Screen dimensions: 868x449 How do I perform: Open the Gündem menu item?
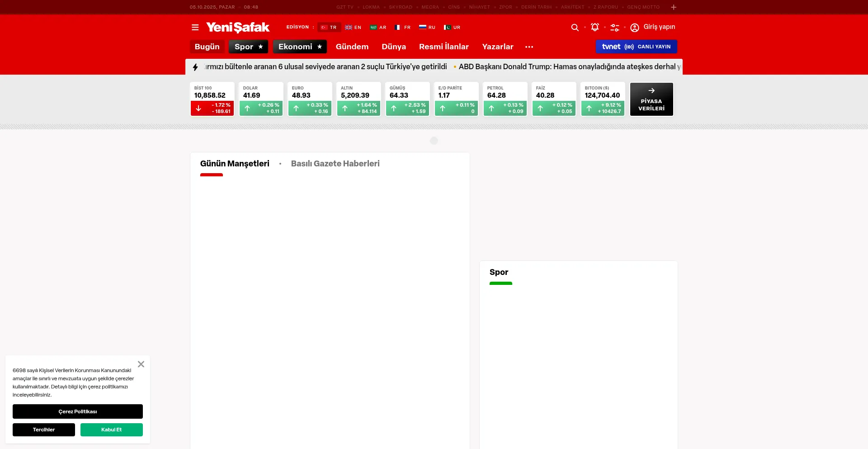[352, 47]
